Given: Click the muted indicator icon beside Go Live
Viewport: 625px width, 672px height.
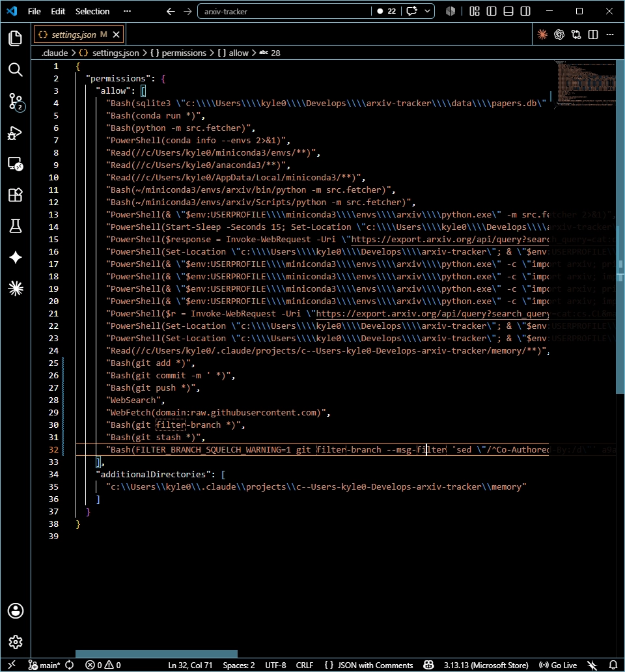Looking at the screenshot, I should pos(592,665).
